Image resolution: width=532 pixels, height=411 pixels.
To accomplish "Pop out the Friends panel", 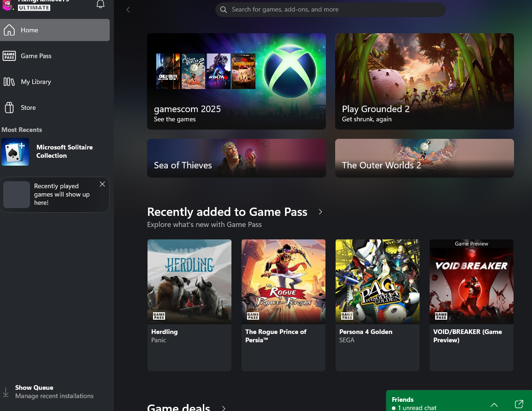I will (x=519, y=404).
